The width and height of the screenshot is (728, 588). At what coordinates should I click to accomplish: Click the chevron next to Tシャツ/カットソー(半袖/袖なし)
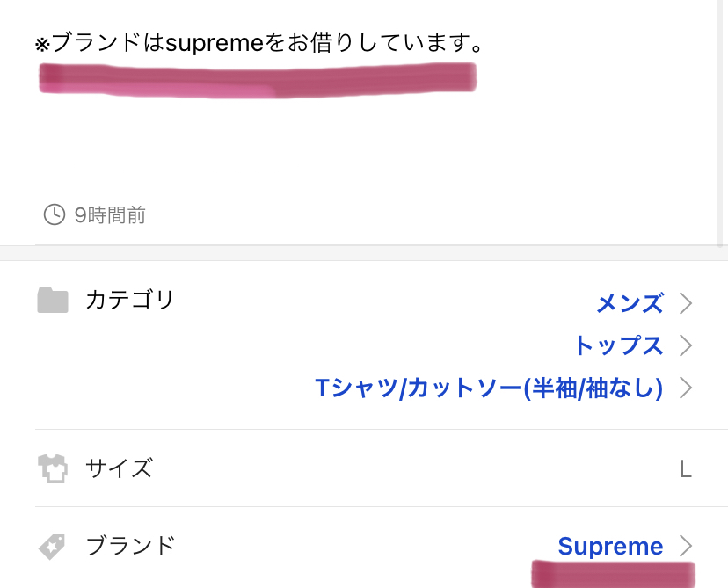[686, 388]
